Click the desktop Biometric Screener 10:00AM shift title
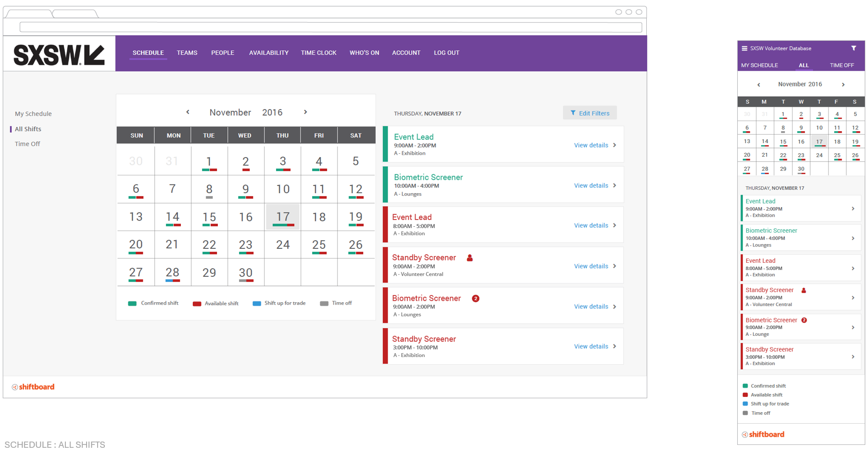The height and width of the screenshot is (455, 868). pos(428,177)
